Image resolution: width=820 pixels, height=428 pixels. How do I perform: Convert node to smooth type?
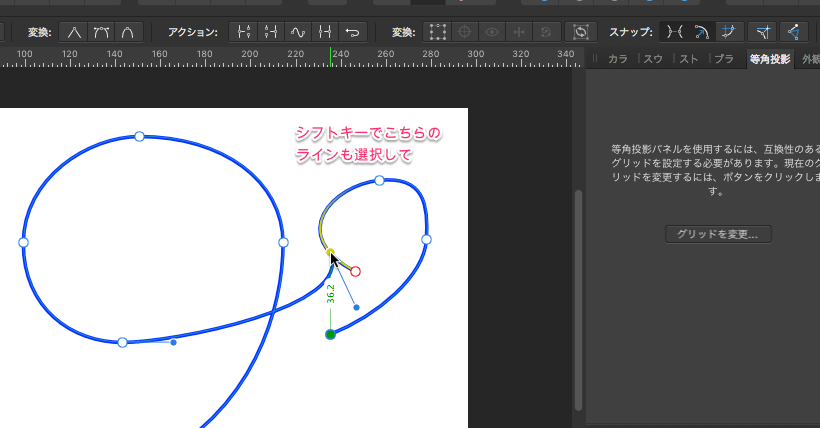coord(102,31)
